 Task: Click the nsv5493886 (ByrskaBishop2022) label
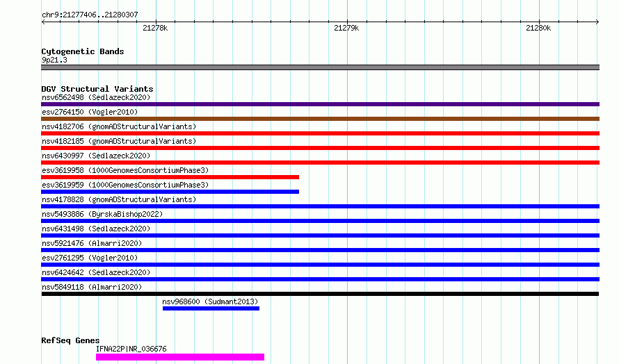(102, 214)
